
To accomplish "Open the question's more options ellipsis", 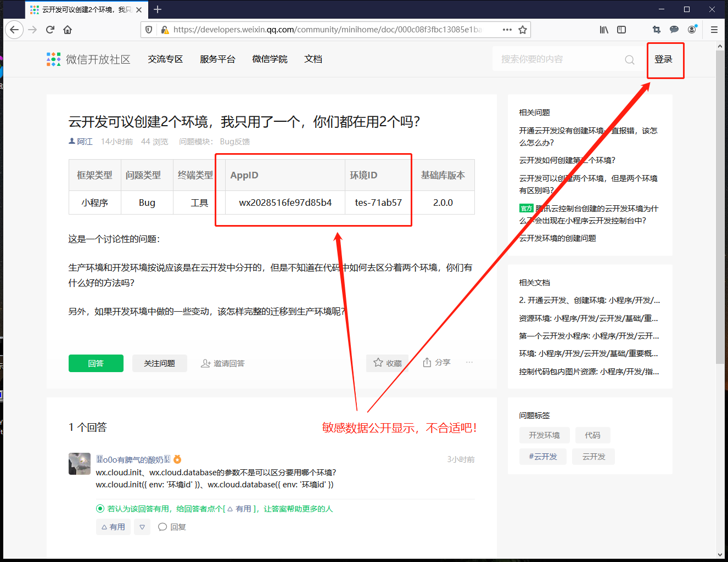I will 469,362.
